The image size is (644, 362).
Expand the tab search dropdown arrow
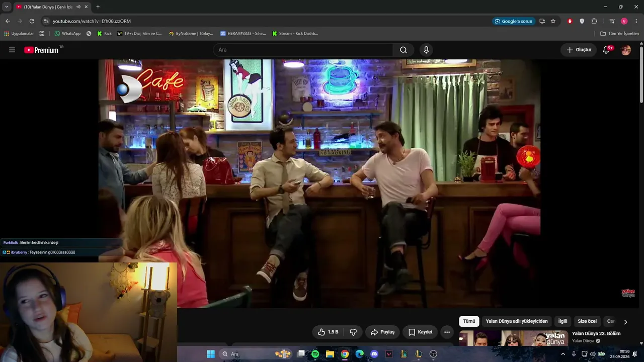pos(7,7)
